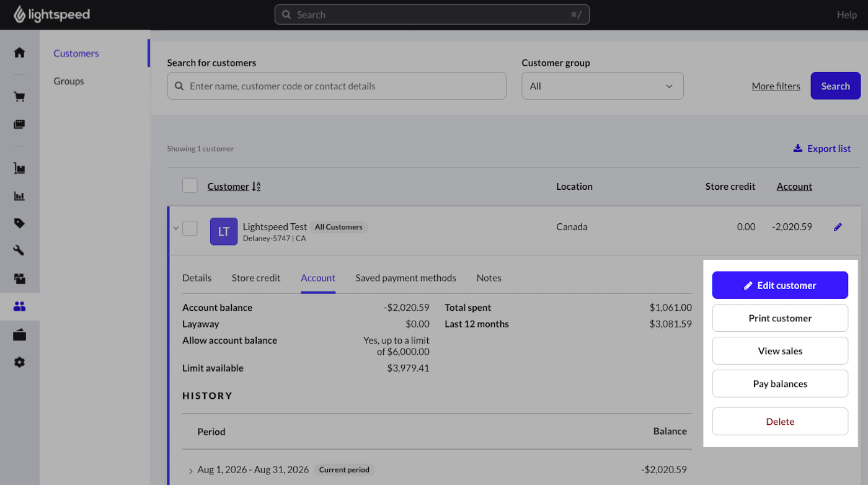Image resolution: width=868 pixels, height=485 pixels.
Task: Click the Canada location cell
Action: coord(572,227)
